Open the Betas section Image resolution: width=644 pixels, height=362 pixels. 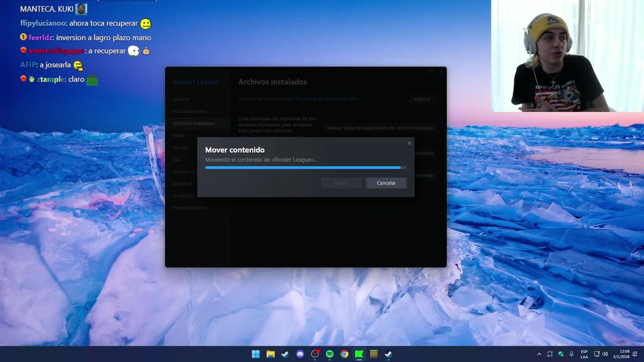[179, 135]
